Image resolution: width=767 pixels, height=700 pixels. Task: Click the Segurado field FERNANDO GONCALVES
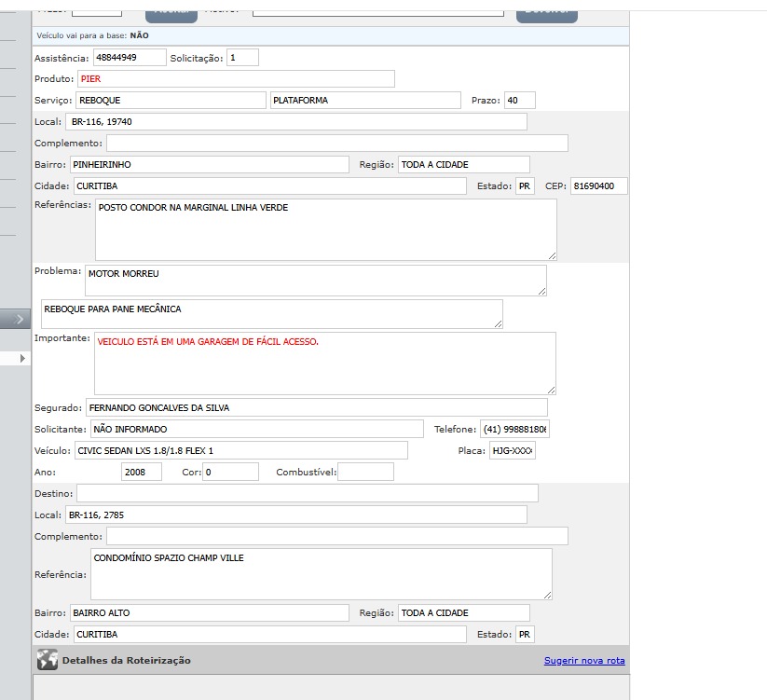pyautogui.click(x=317, y=407)
